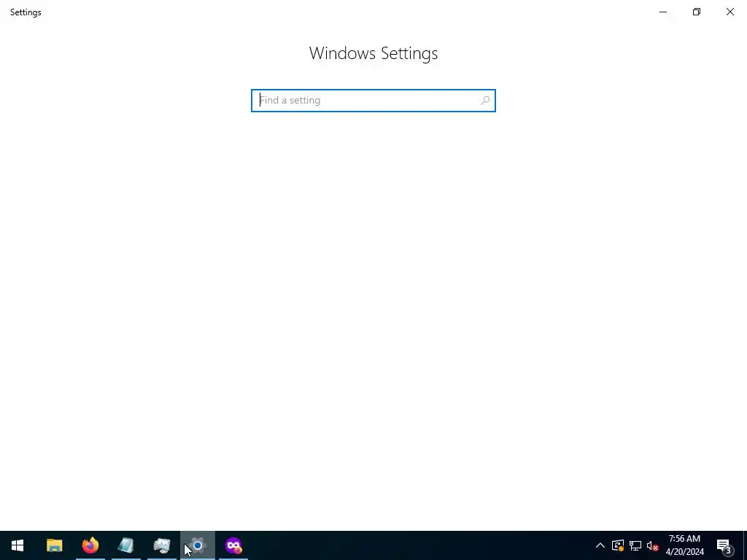Open the purple mask app on the taskbar
The width and height of the screenshot is (747, 560).
[x=233, y=545]
